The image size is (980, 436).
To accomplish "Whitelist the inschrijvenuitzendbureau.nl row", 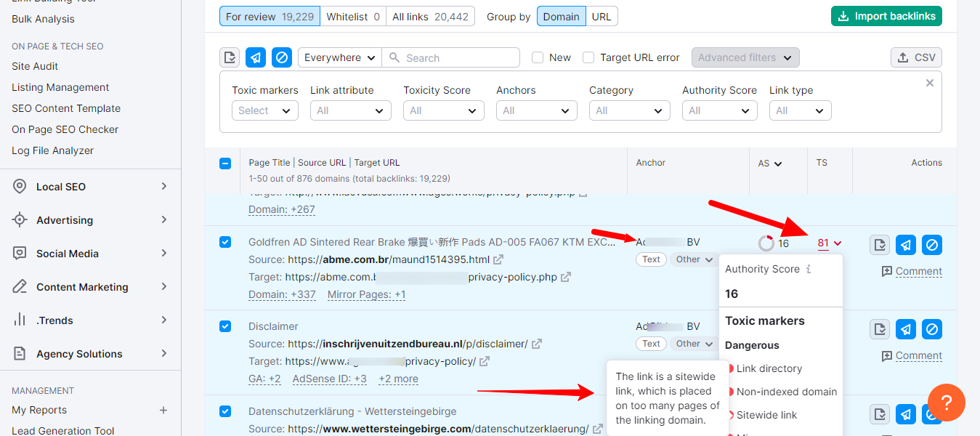I will tap(880, 329).
